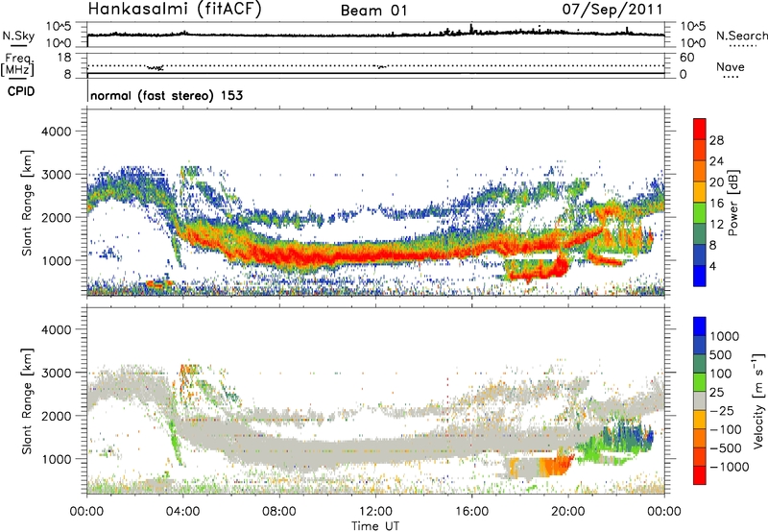Image resolution: width=768 pixels, height=532 pixels.
Task: Click the velocity color bar's gray middle segment
Action: pyautogui.click(x=700, y=400)
